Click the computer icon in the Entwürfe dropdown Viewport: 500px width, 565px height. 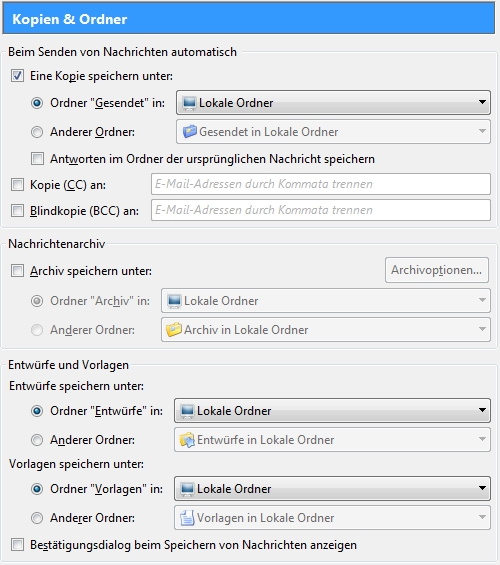click(187, 411)
